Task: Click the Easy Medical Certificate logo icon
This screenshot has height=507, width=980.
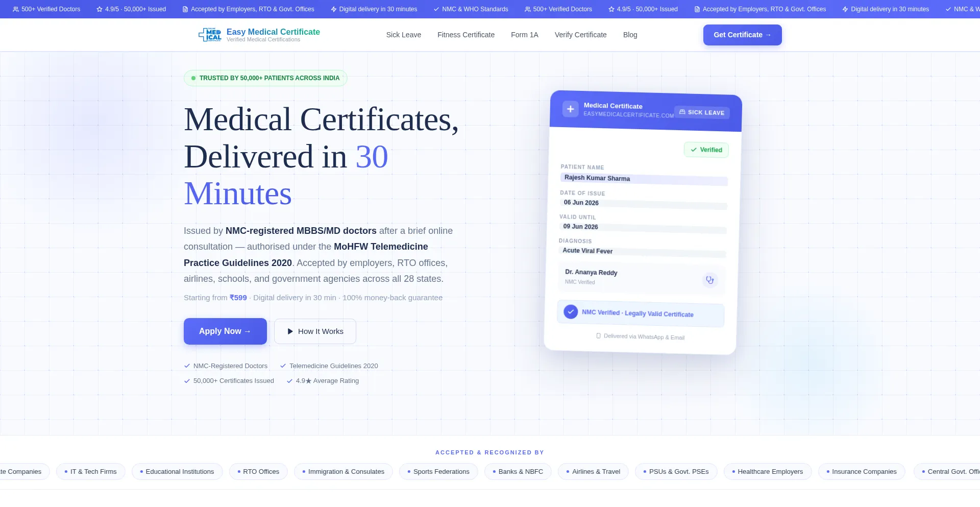Action: pyautogui.click(x=210, y=35)
